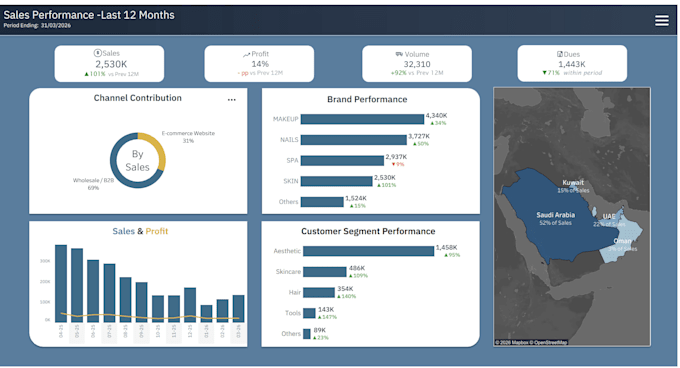The width and height of the screenshot is (680, 368).
Task: Click the Volume truck icon
Action: pos(399,54)
